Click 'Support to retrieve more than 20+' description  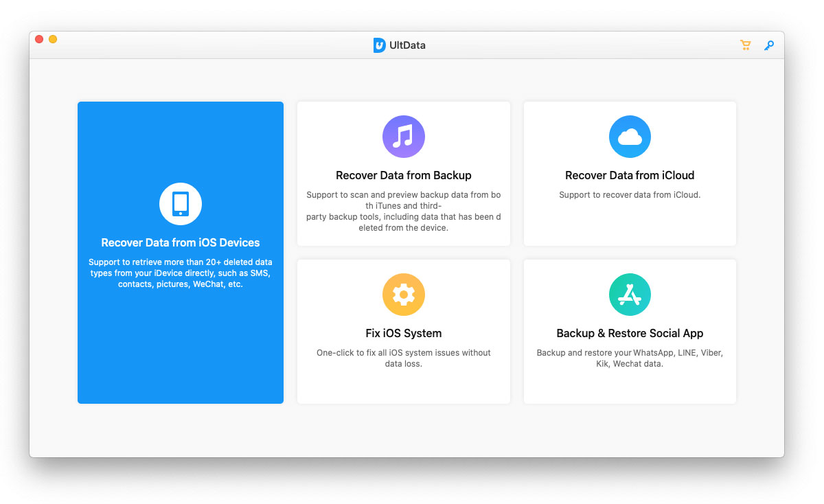click(181, 273)
